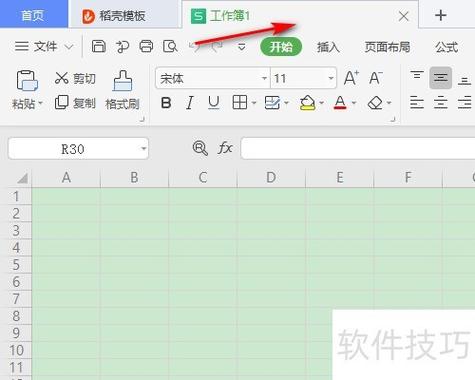Increase font size with A+ icon
Viewport: 475px width, 380px height.
[351, 78]
